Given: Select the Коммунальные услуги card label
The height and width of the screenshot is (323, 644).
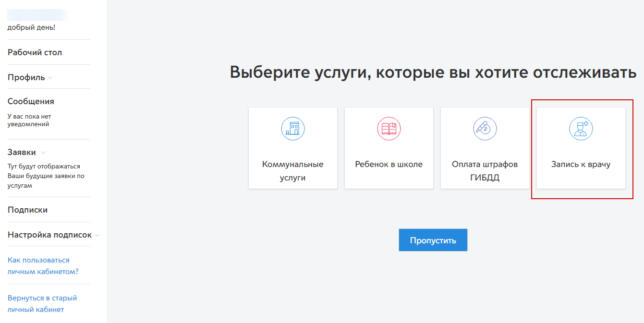Looking at the screenshot, I should [292, 171].
